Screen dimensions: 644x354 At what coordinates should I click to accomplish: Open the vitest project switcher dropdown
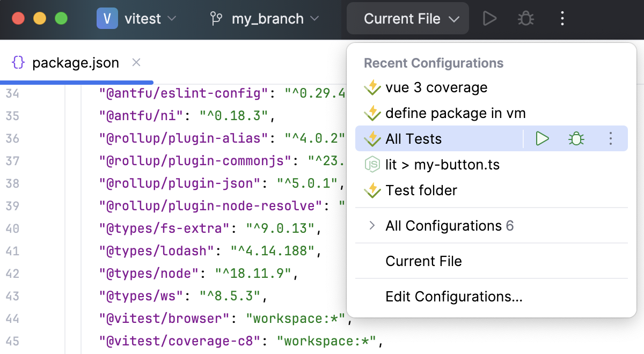pyautogui.click(x=144, y=18)
